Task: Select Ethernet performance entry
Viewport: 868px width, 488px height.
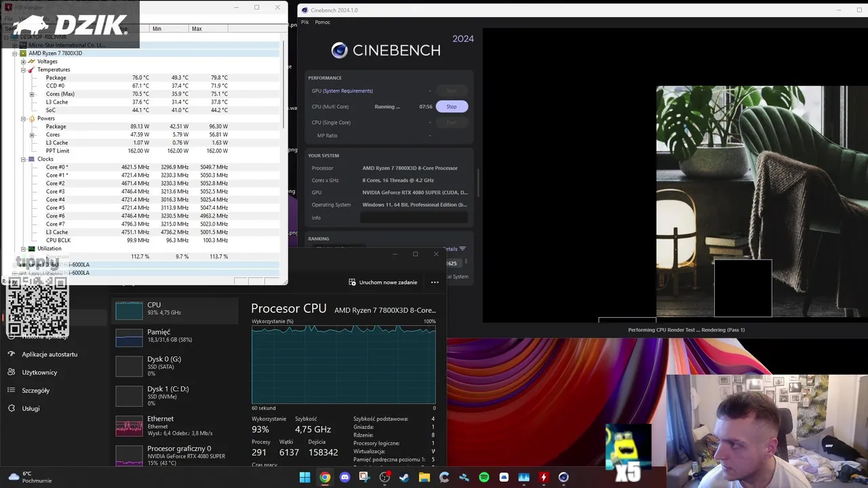Action: pos(175,426)
